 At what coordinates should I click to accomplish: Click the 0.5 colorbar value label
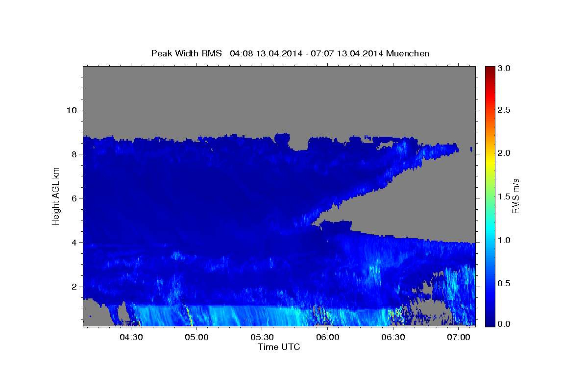point(504,283)
